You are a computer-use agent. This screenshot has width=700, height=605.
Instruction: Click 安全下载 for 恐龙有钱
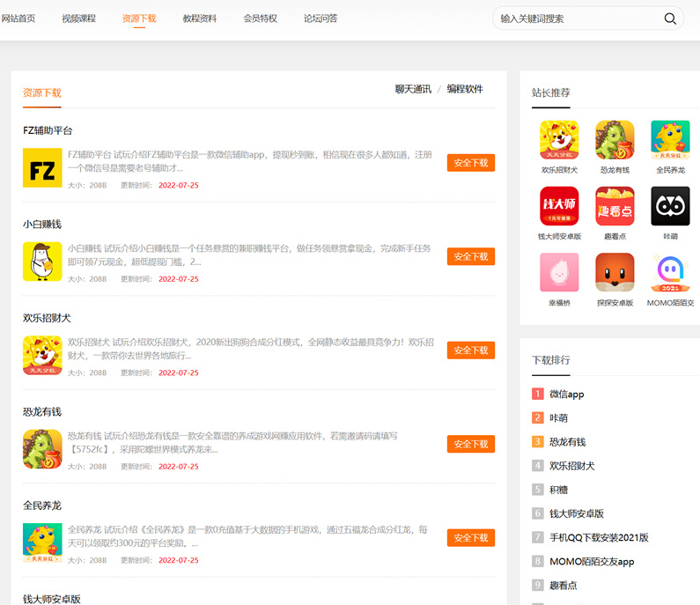coord(471,444)
